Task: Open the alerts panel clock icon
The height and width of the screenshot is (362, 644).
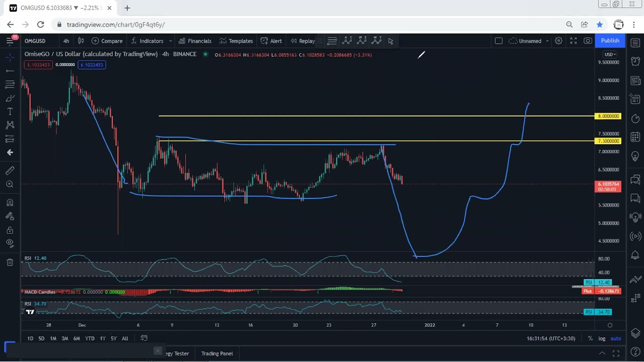Action: (x=635, y=61)
